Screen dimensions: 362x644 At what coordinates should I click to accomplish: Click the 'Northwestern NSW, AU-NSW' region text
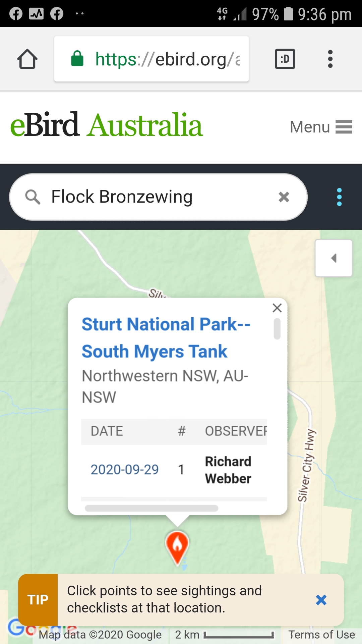165,386
